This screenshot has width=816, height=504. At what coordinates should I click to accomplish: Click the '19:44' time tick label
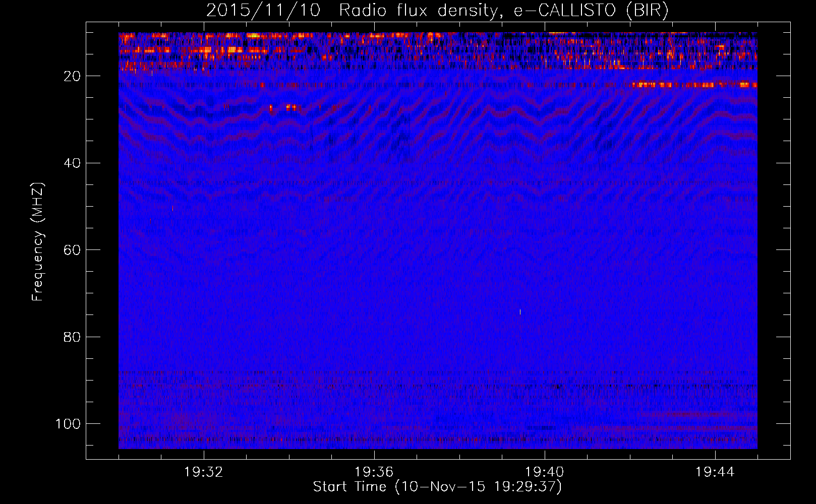[715, 472]
